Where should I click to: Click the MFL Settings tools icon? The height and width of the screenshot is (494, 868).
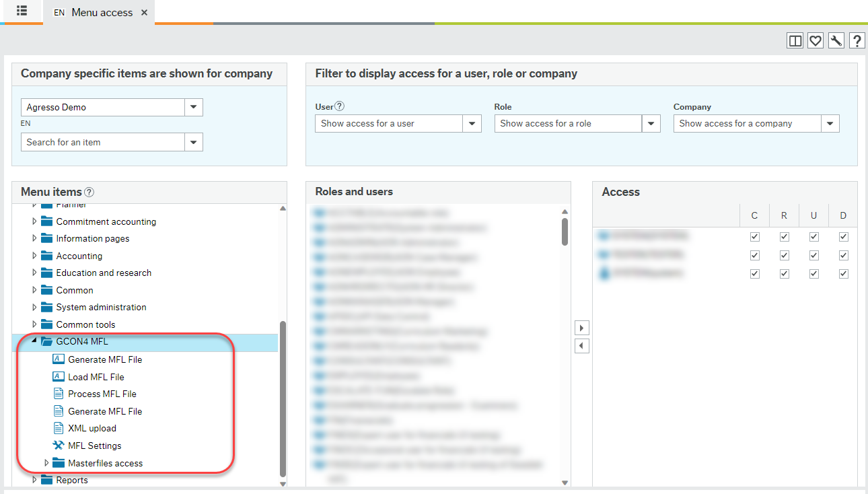pos(58,446)
